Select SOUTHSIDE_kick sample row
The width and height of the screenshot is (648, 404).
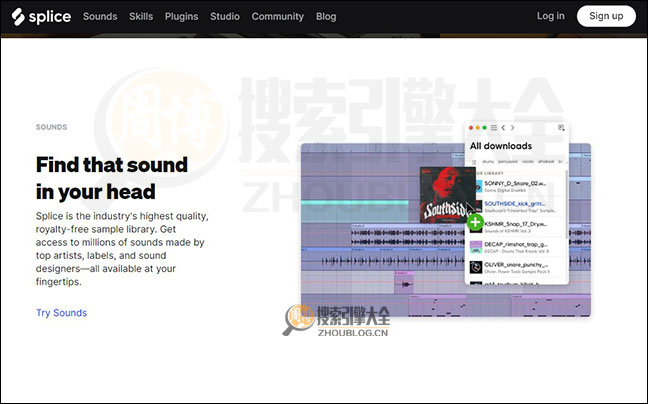point(517,207)
